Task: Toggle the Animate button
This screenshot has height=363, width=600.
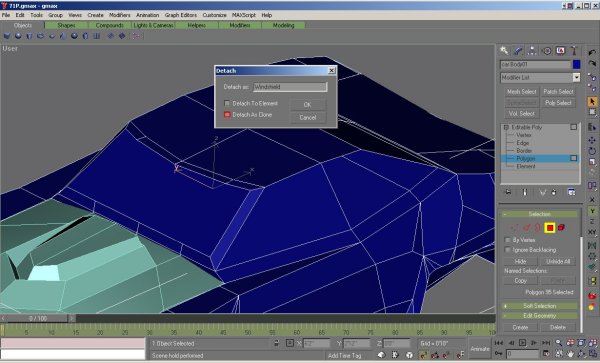Action: [x=480, y=348]
